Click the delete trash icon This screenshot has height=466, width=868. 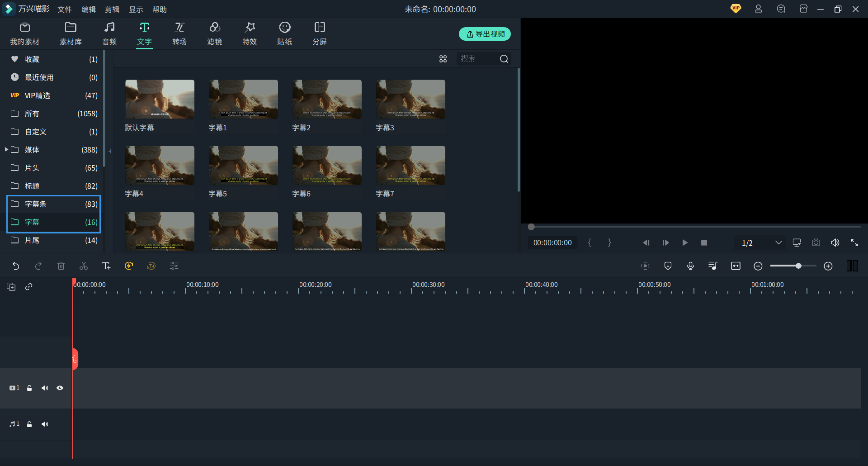click(x=61, y=266)
